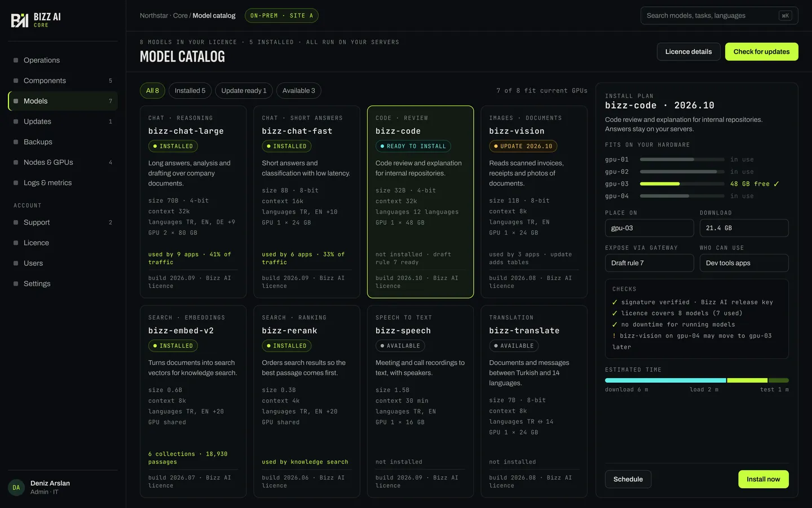Click the square icon beside Components
This screenshot has height=508, width=812.
point(16,81)
